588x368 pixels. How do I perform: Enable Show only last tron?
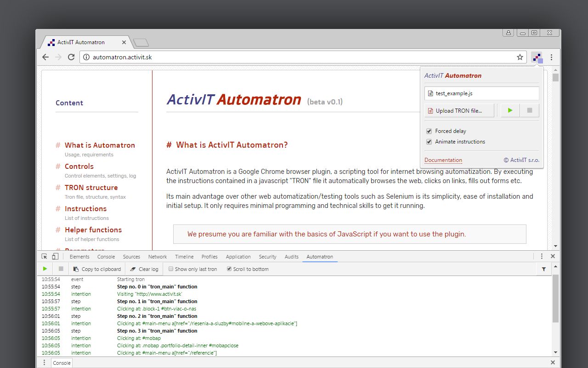point(170,269)
